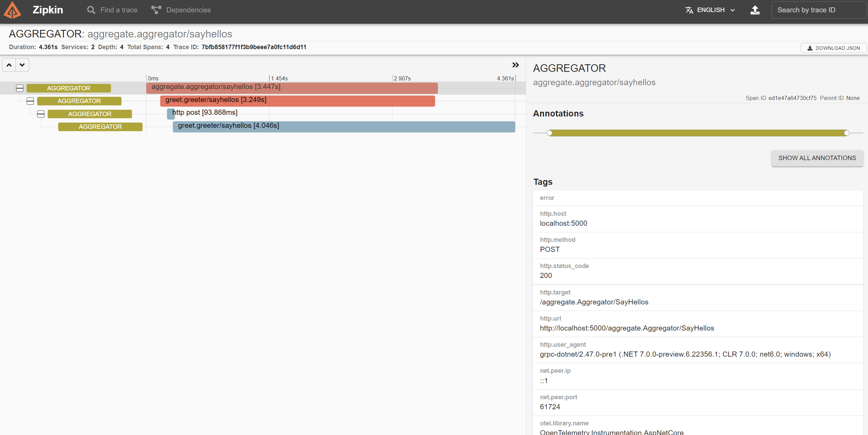The image size is (868, 435).
Task: Click the double-chevron panel collapse icon
Action: coord(515,65)
